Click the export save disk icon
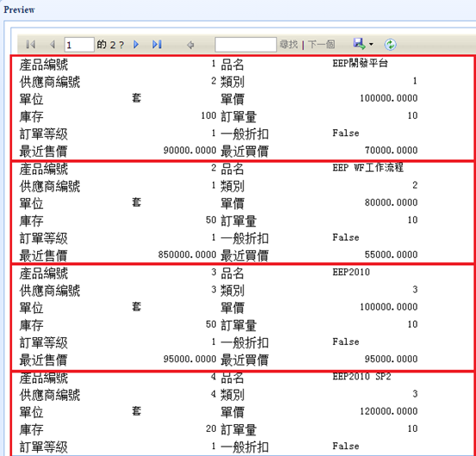 [x=360, y=44]
